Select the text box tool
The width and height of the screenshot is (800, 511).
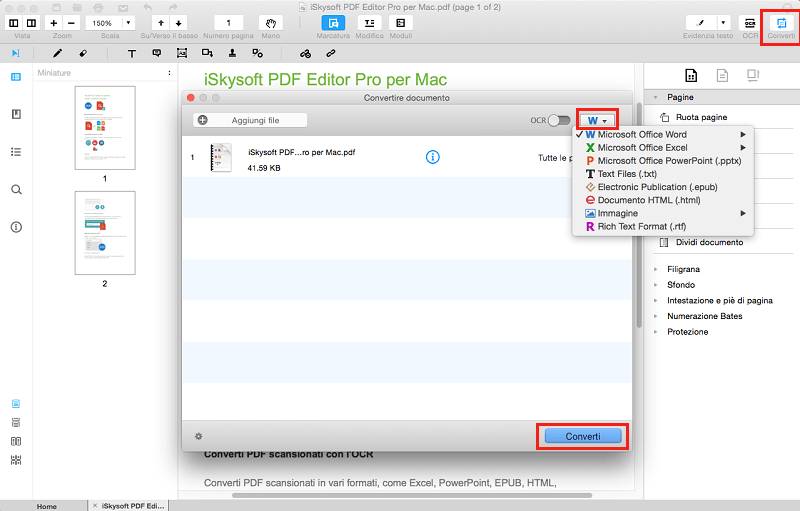point(182,53)
